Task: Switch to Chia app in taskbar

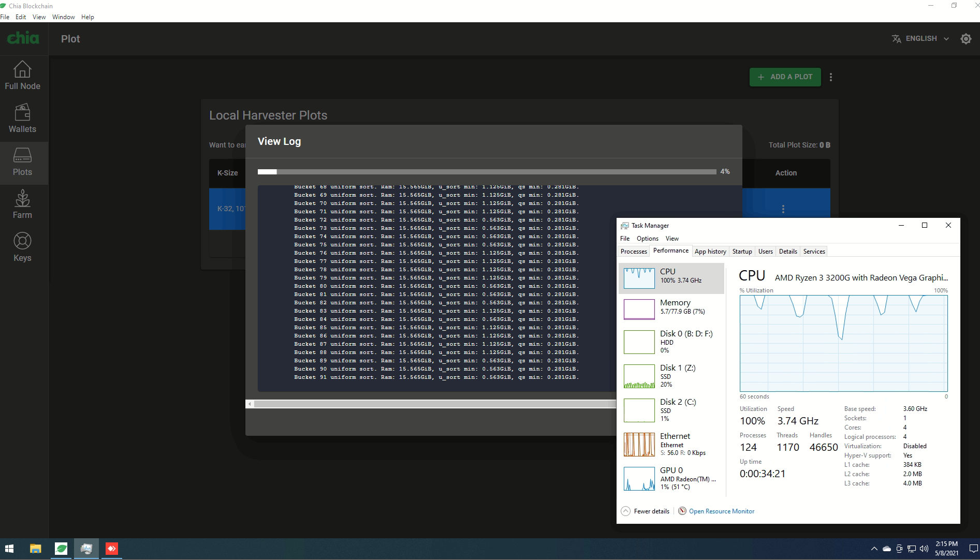Action: 61,549
